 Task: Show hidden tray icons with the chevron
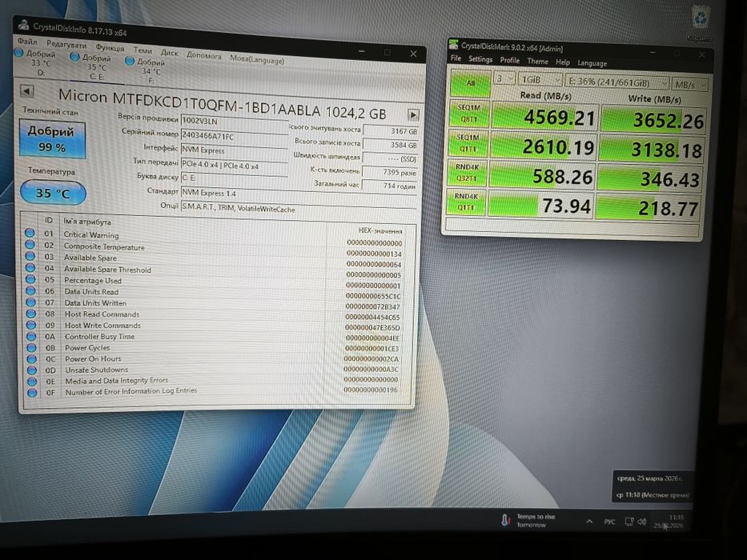click(590, 522)
